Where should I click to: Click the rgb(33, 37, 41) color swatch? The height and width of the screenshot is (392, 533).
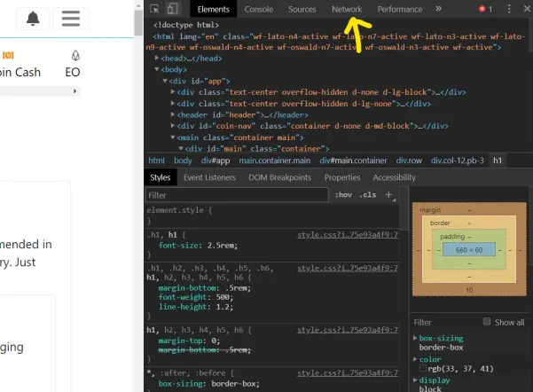click(423, 368)
